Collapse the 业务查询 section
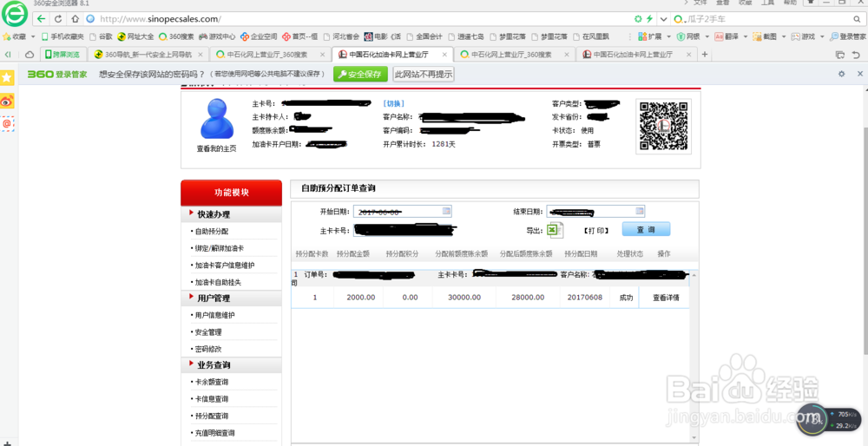 click(x=231, y=365)
